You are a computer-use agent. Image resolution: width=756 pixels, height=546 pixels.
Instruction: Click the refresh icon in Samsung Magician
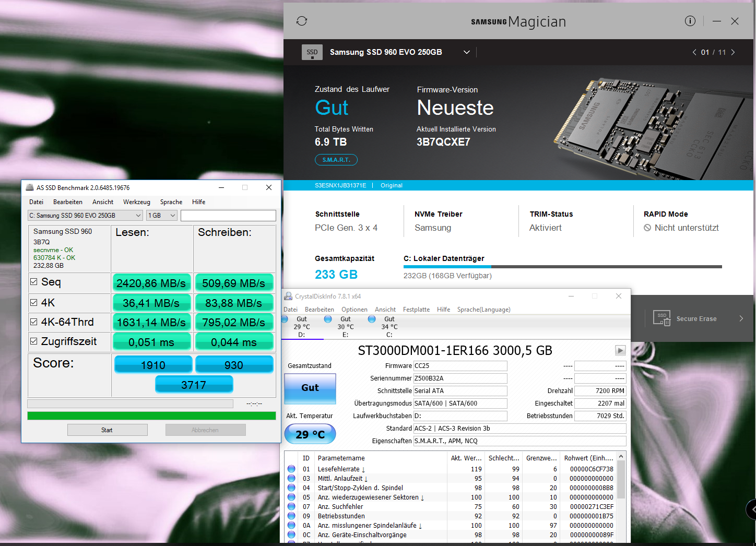click(x=302, y=21)
